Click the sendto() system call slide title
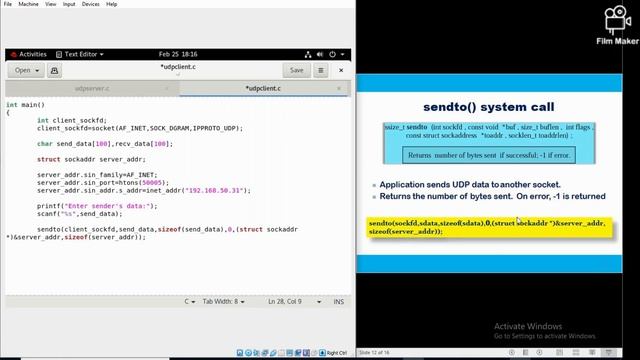This screenshot has height=360, width=640. coord(489,107)
